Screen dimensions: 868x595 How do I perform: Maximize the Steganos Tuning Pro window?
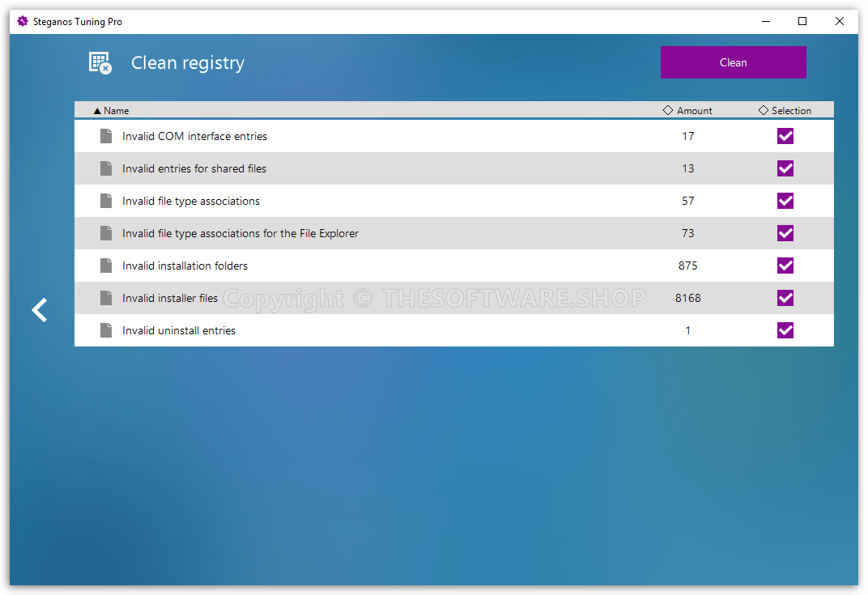802,22
